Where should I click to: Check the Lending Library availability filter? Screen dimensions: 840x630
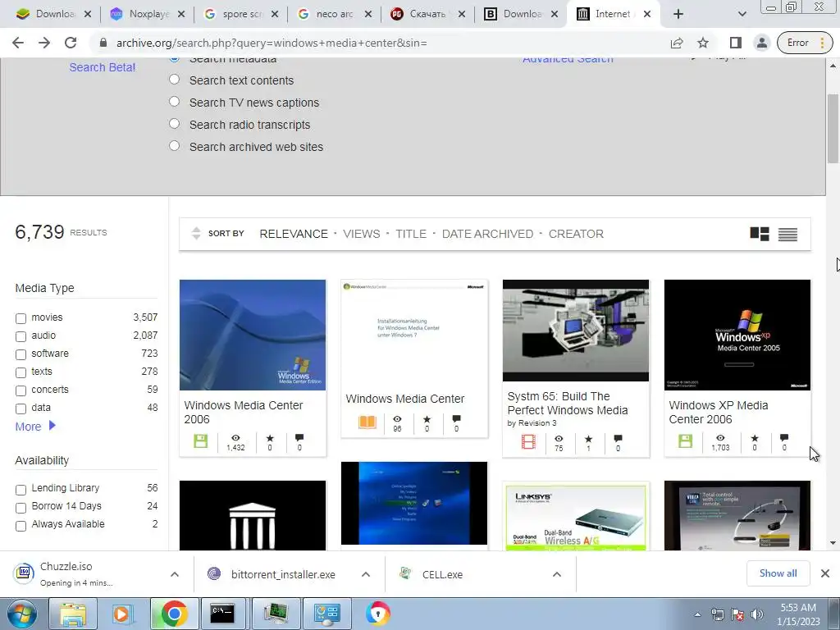21,490
